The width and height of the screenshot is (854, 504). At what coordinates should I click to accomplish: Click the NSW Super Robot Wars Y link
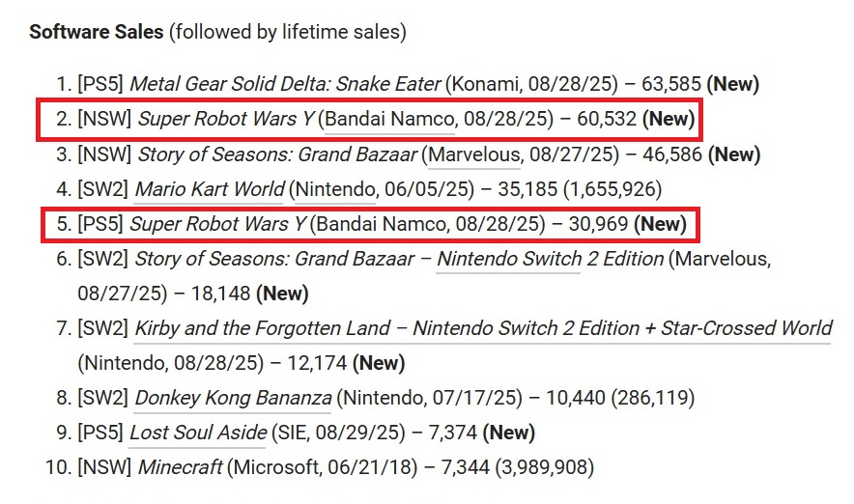(226, 120)
